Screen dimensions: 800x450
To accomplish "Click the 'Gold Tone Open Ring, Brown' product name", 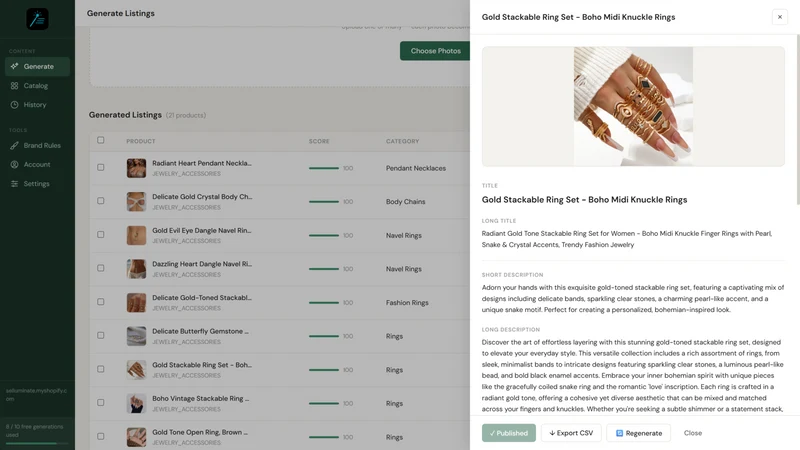I will (200, 432).
